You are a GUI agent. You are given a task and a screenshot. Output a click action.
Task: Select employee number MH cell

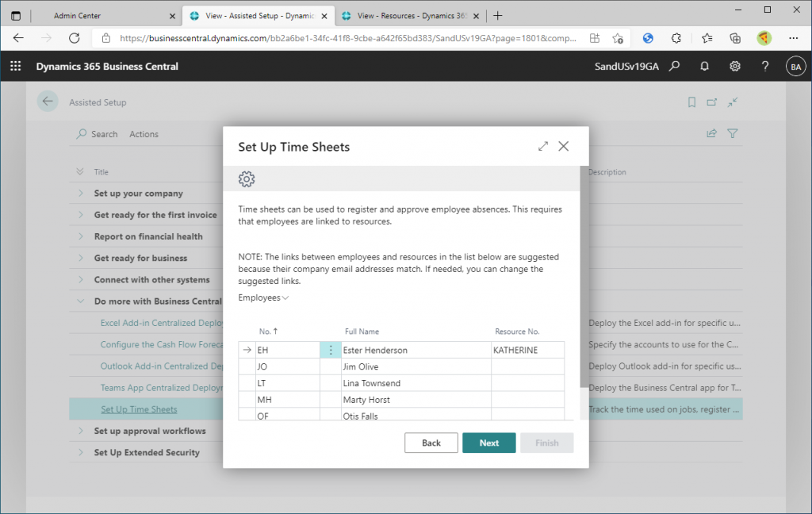click(x=288, y=400)
